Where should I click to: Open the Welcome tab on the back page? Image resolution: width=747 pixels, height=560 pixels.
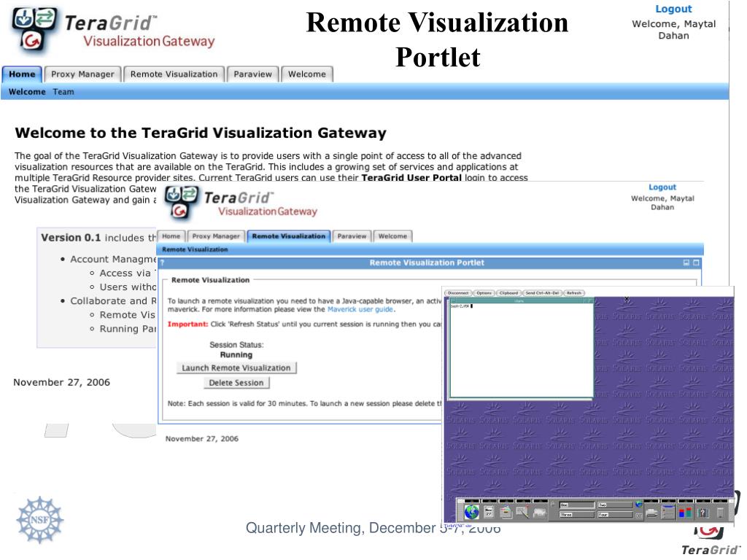click(x=307, y=74)
